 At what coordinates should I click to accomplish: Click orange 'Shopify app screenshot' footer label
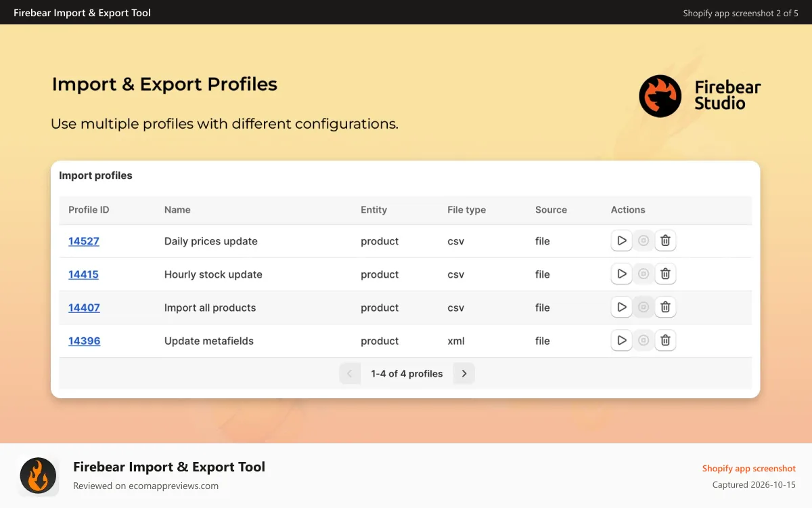pyautogui.click(x=749, y=468)
